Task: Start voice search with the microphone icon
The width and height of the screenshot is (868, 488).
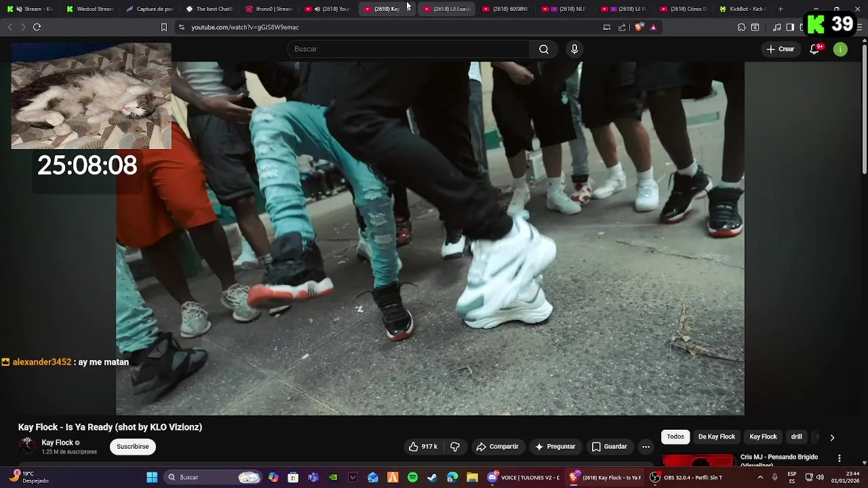Action: (574, 49)
